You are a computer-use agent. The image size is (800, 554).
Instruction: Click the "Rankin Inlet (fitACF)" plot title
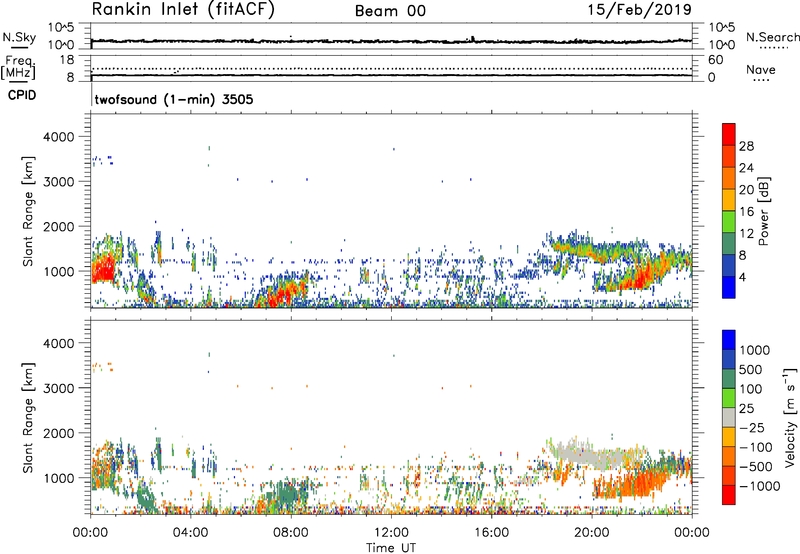(183, 10)
